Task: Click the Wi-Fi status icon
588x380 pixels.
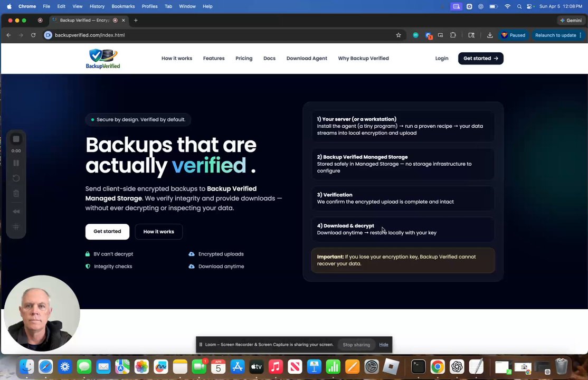Action: tap(507, 6)
